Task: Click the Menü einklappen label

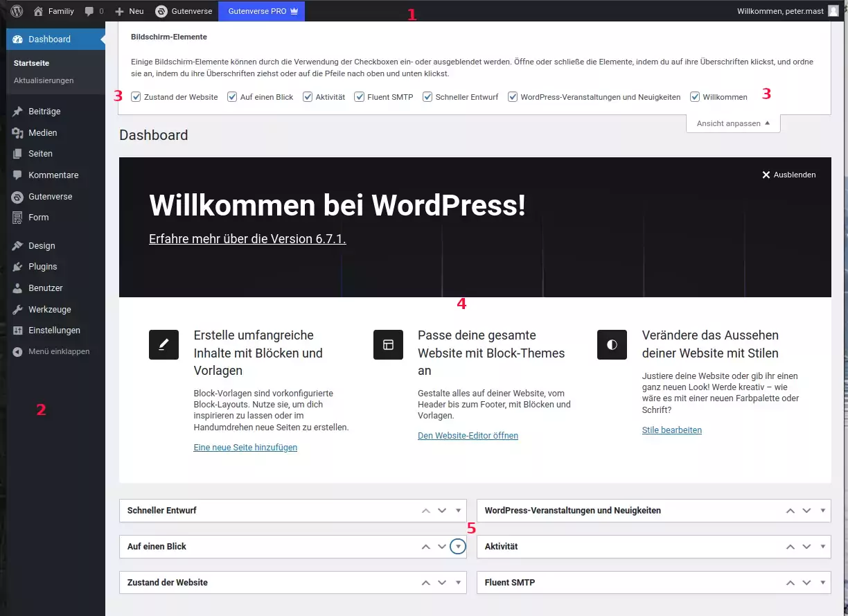Action: (x=59, y=352)
